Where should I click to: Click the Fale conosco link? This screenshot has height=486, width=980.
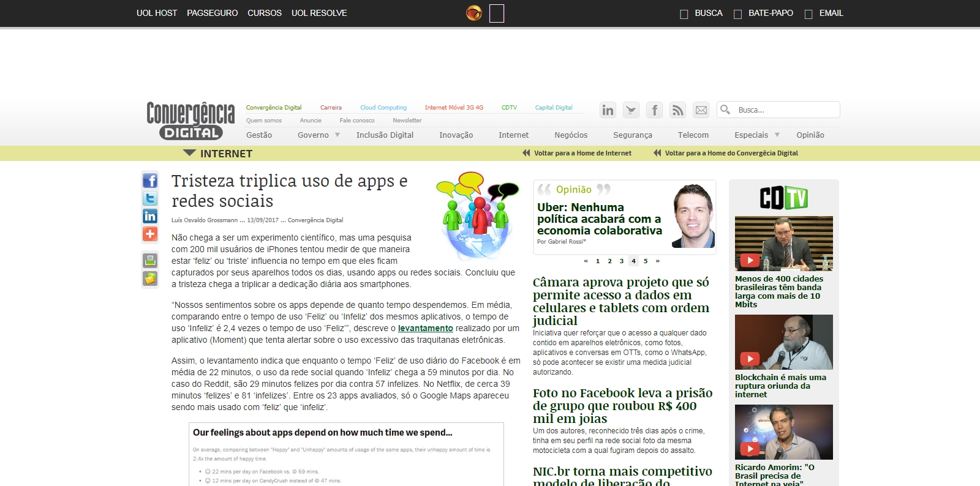click(357, 121)
